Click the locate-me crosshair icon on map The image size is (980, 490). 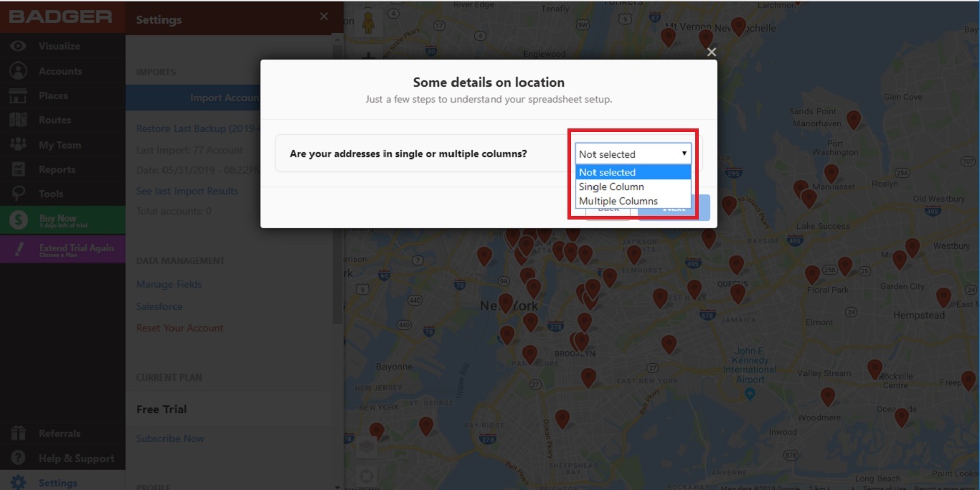(367, 476)
